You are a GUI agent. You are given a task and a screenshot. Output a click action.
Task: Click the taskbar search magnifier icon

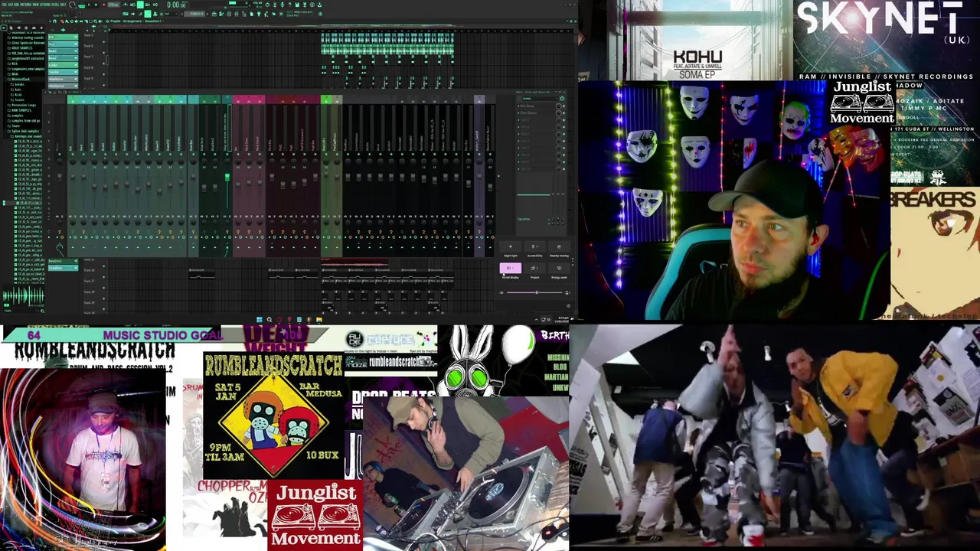(x=269, y=319)
